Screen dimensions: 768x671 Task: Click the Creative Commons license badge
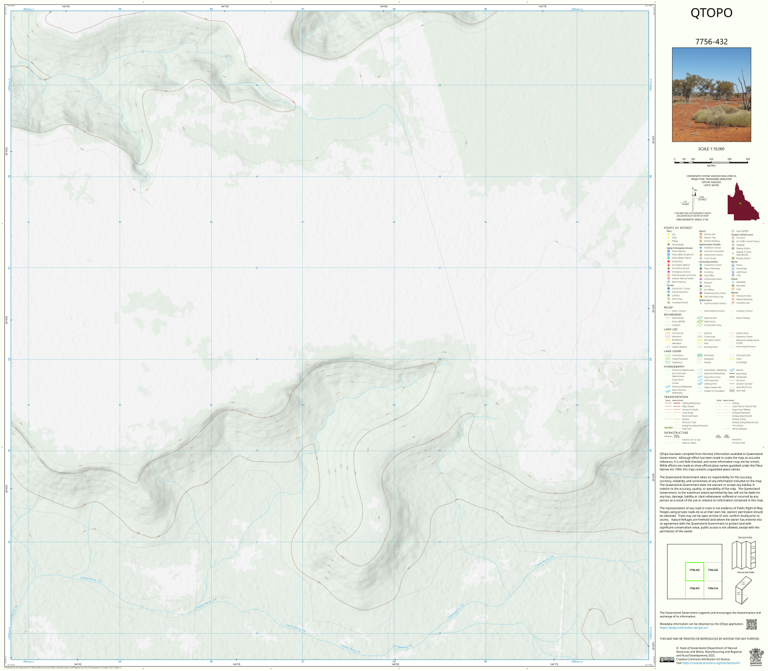tap(667, 659)
